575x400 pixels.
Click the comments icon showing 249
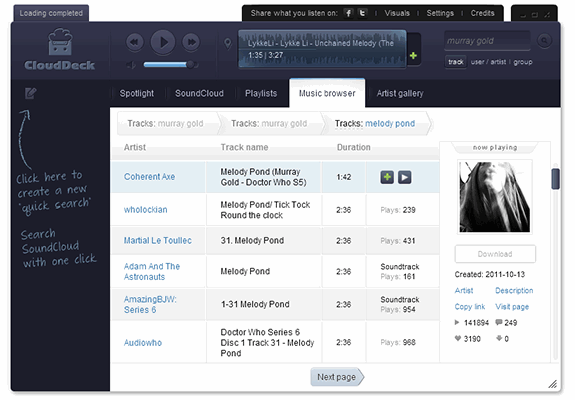499,322
